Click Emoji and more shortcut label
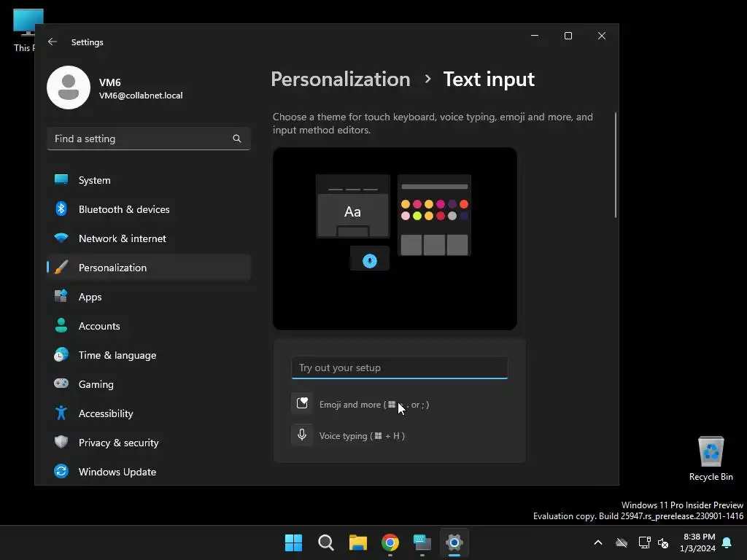 pyautogui.click(x=374, y=404)
